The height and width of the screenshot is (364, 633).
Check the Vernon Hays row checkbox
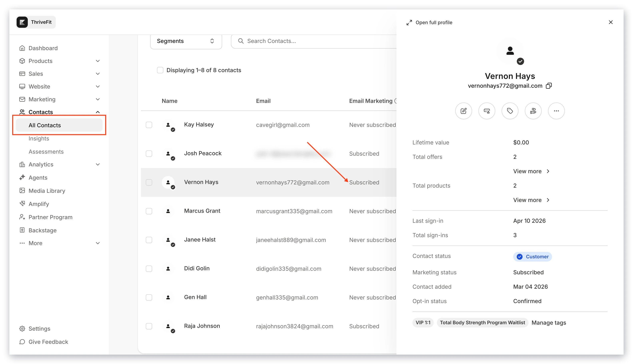click(149, 182)
